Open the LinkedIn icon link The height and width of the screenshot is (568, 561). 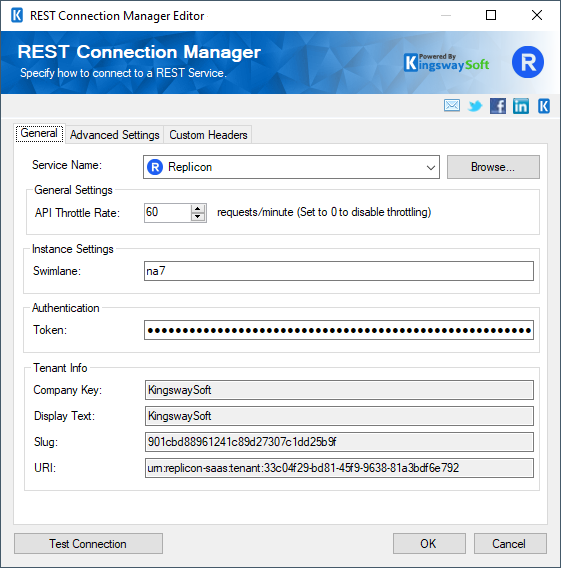(521, 106)
